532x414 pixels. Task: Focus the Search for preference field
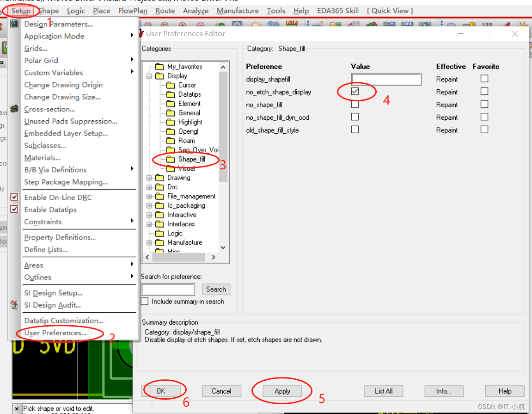click(x=168, y=290)
